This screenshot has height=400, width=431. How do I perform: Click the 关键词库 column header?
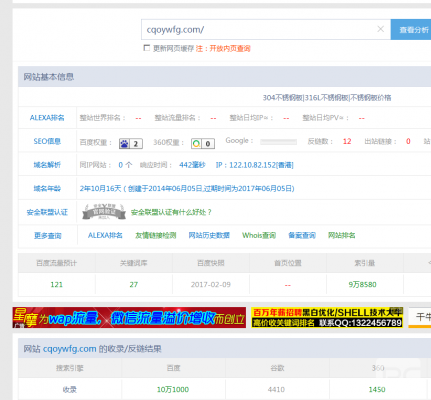click(134, 263)
